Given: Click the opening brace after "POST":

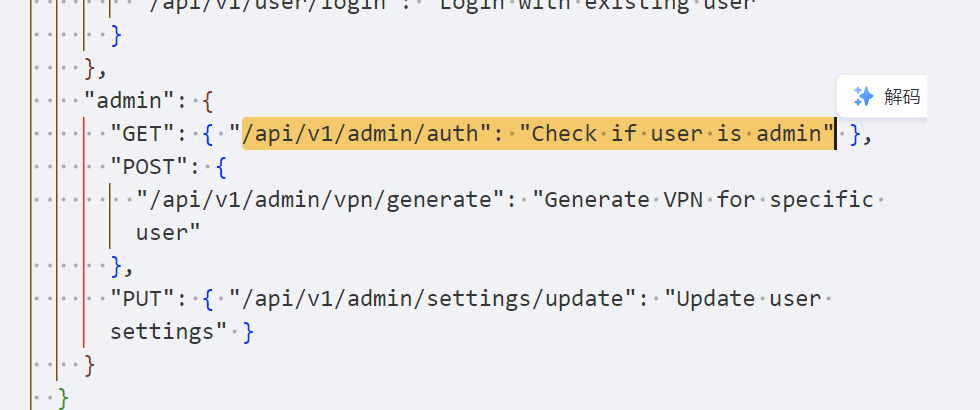Looking at the screenshot, I should tap(221, 167).
